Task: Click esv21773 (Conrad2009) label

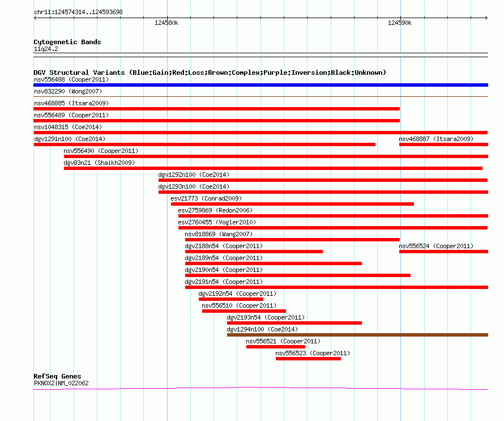Action: coord(206,198)
